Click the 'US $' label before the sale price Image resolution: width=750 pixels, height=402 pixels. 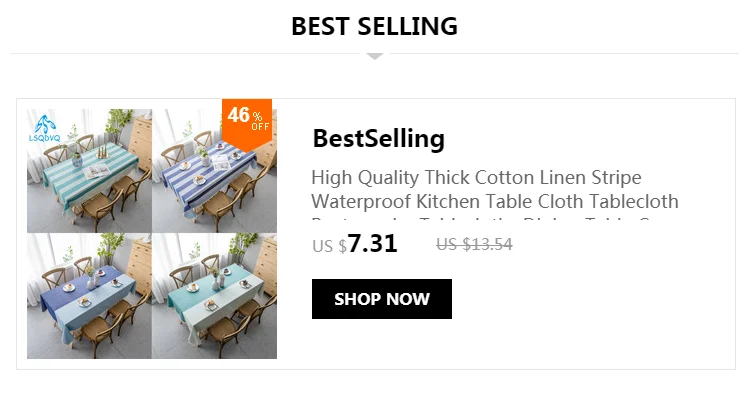(x=329, y=246)
